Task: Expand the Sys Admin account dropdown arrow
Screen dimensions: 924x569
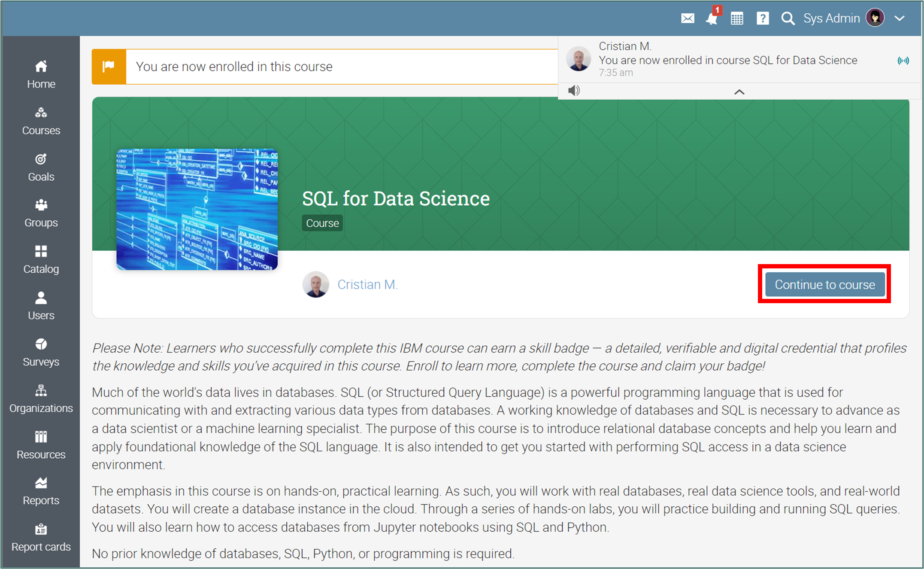Action: [x=900, y=18]
